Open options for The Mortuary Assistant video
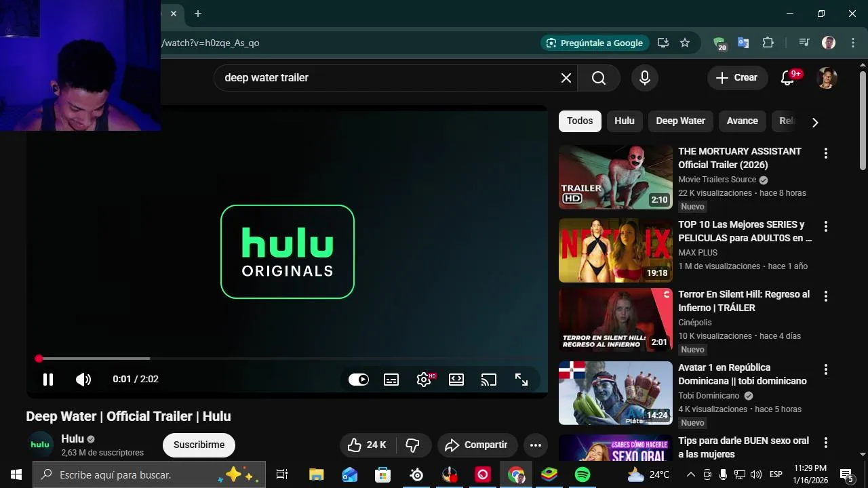 coord(825,154)
